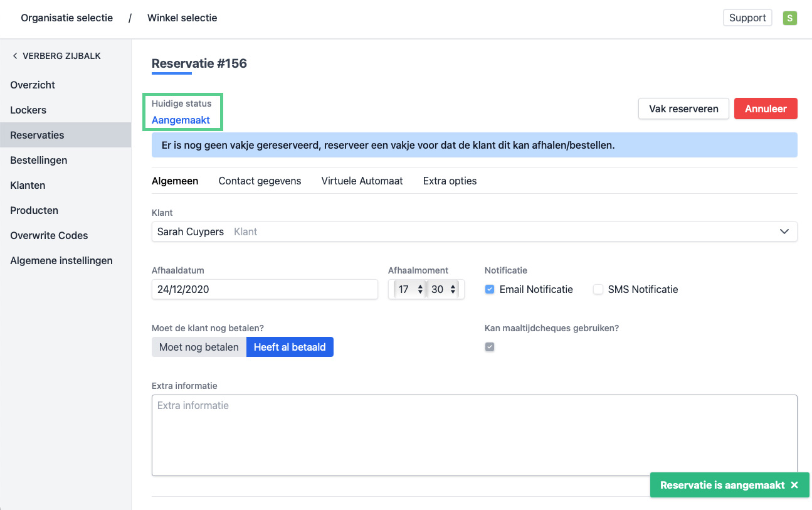The image size is (812, 510).
Task: Enable the SMS Notificatie checkbox
Action: click(598, 289)
